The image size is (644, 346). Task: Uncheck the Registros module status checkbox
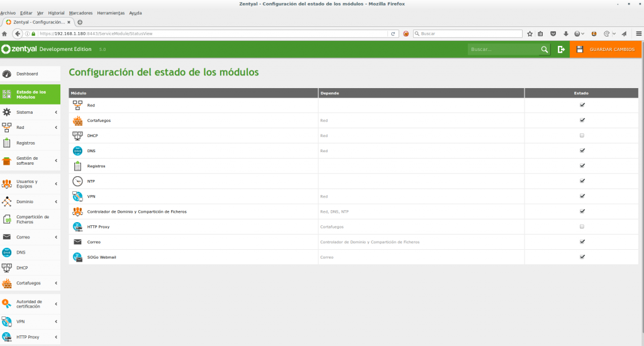pyautogui.click(x=582, y=166)
